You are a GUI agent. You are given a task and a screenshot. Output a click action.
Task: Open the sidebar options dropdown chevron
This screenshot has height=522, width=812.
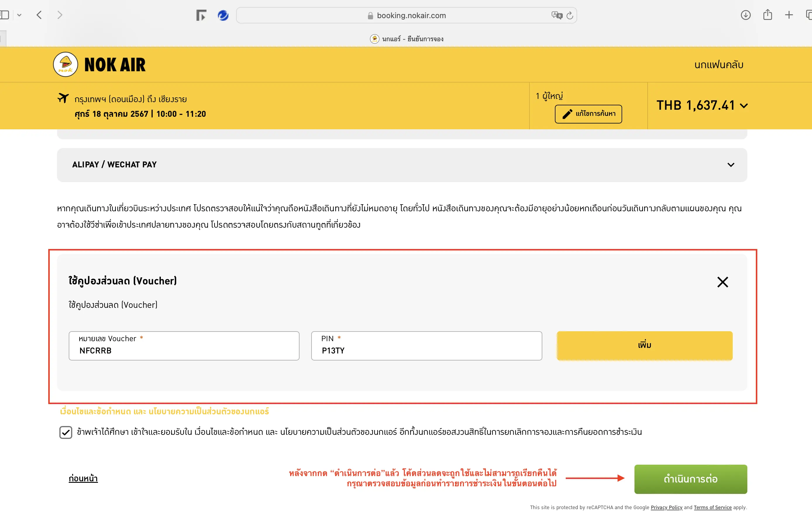(19, 15)
